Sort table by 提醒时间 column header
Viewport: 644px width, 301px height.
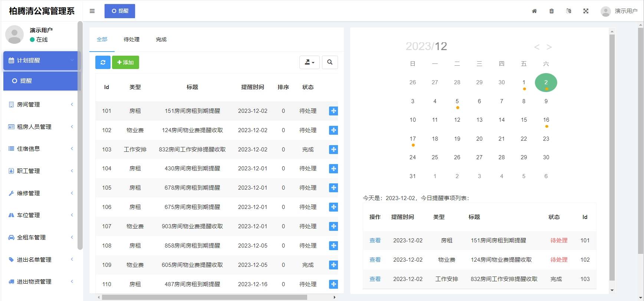(x=253, y=87)
